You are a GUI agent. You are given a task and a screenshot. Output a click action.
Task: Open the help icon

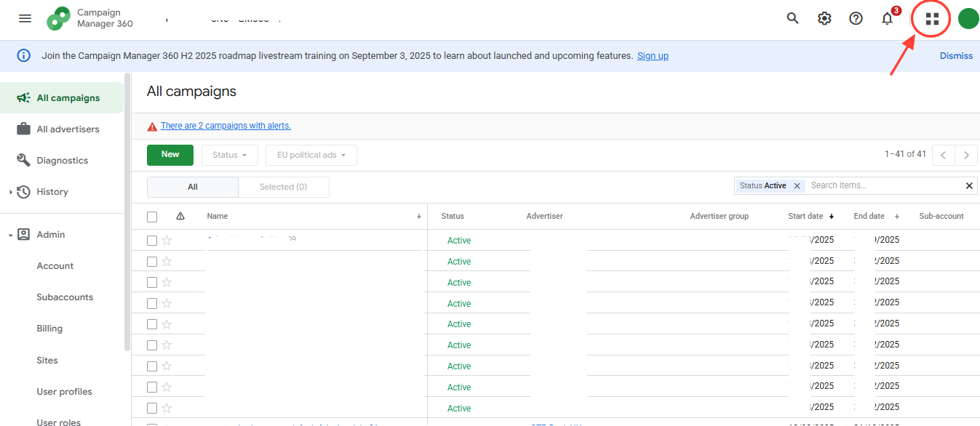tap(856, 18)
